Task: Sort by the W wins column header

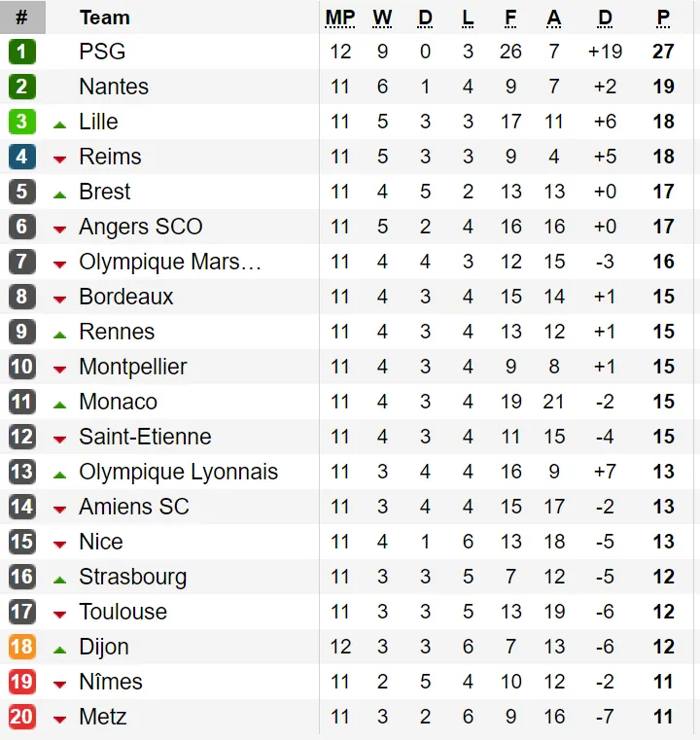Action: click(382, 18)
